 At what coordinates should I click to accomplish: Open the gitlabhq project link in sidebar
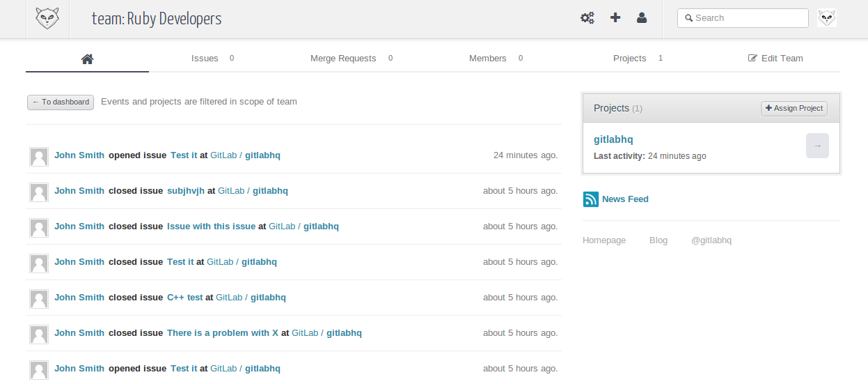point(613,139)
